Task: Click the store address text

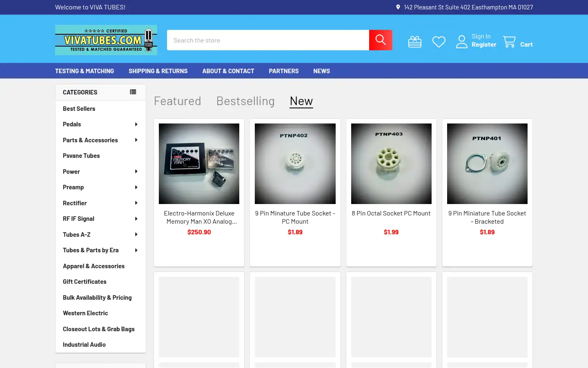Action: pyautogui.click(x=468, y=7)
